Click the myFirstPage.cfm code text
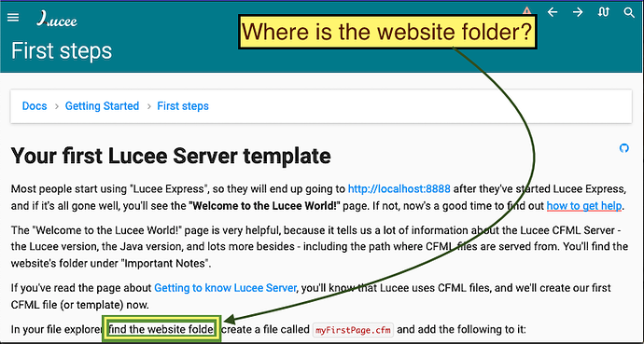 pos(353,330)
